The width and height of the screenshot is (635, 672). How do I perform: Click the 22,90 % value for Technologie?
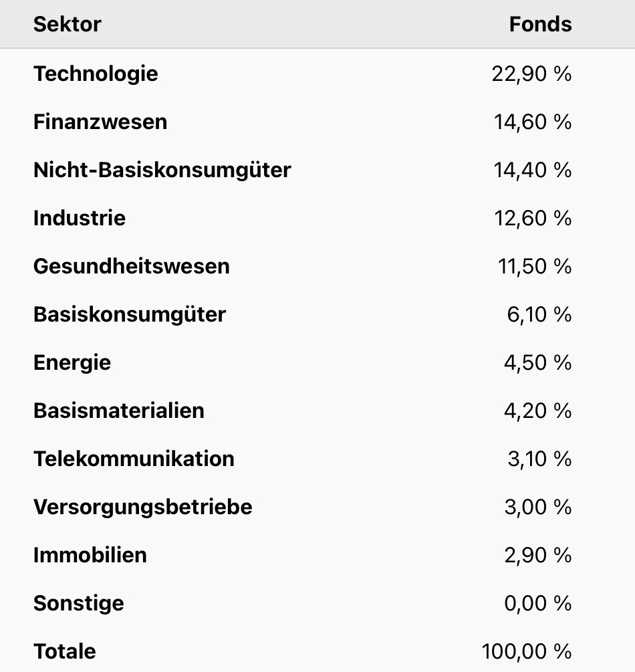tap(531, 74)
